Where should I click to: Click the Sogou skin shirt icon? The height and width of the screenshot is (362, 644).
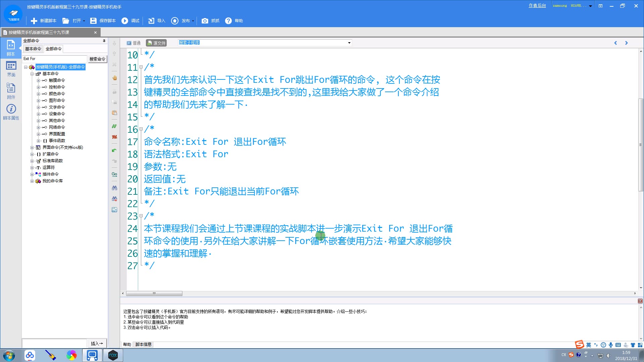tap(633, 345)
